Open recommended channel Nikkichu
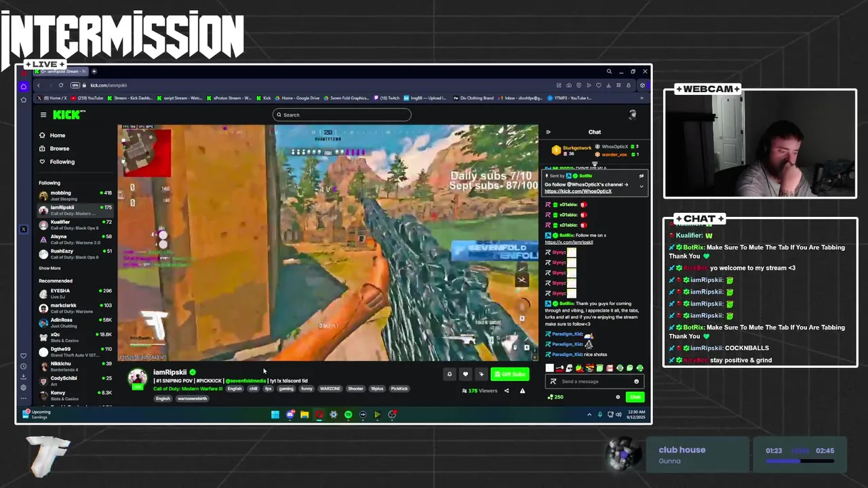This screenshot has width=868, height=488. (75, 366)
